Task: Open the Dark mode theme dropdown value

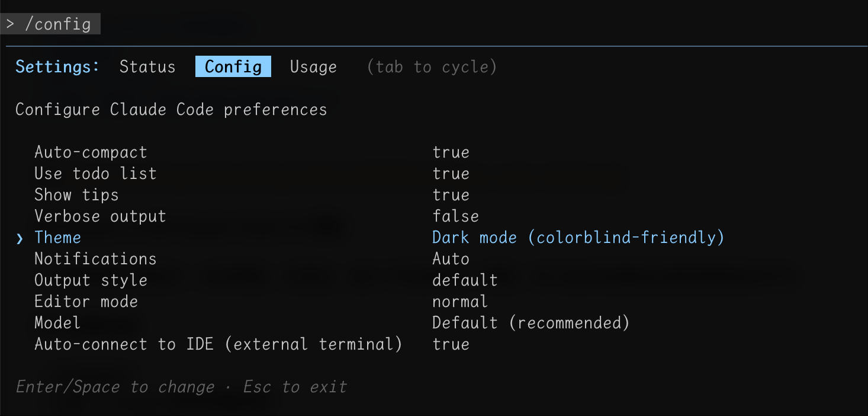Action: pyautogui.click(x=578, y=238)
